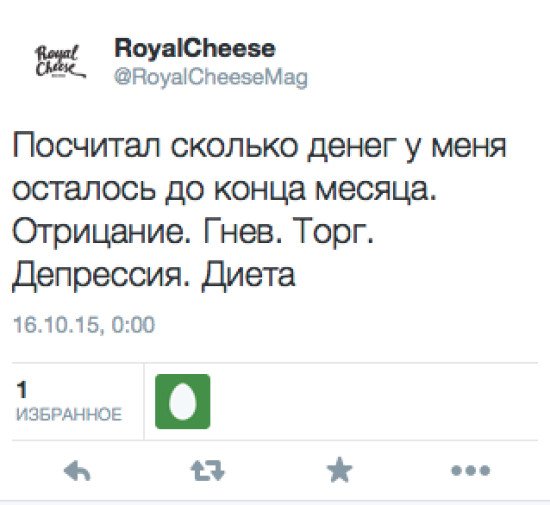Retweet this RoyalCheese post
The width and height of the screenshot is (550, 505).
pyautogui.click(x=208, y=470)
